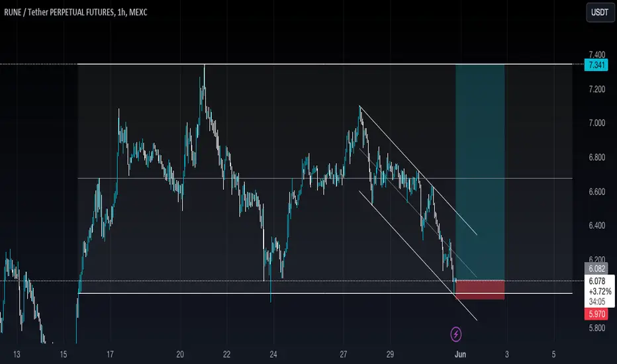
Task: Click the 5.800 price axis label
Action: (x=596, y=328)
